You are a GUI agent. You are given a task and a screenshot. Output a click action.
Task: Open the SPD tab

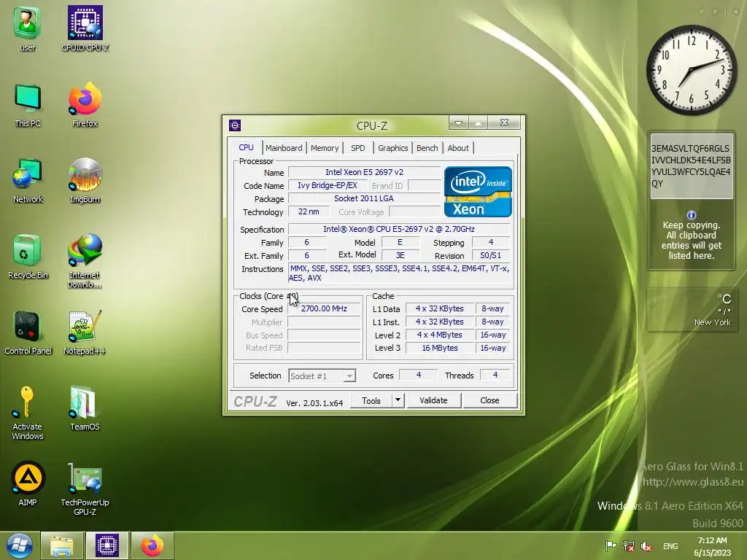coord(357,148)
